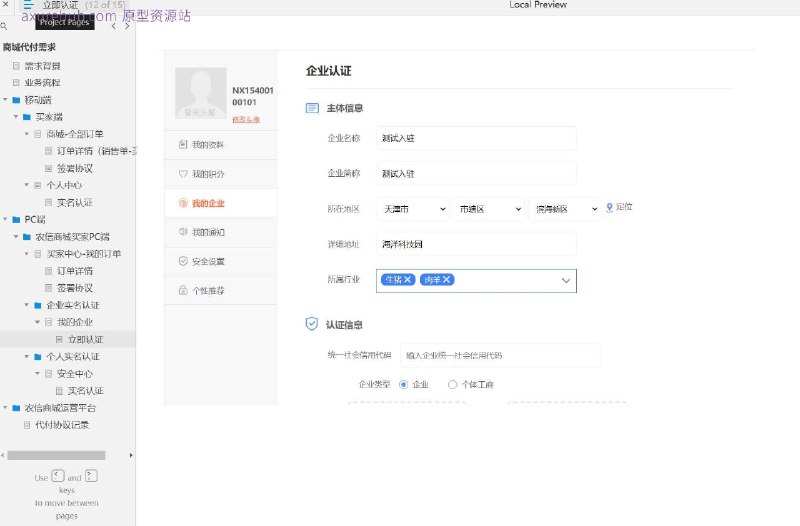Open 我的企业 in the account menu

(x=220, y=203)
